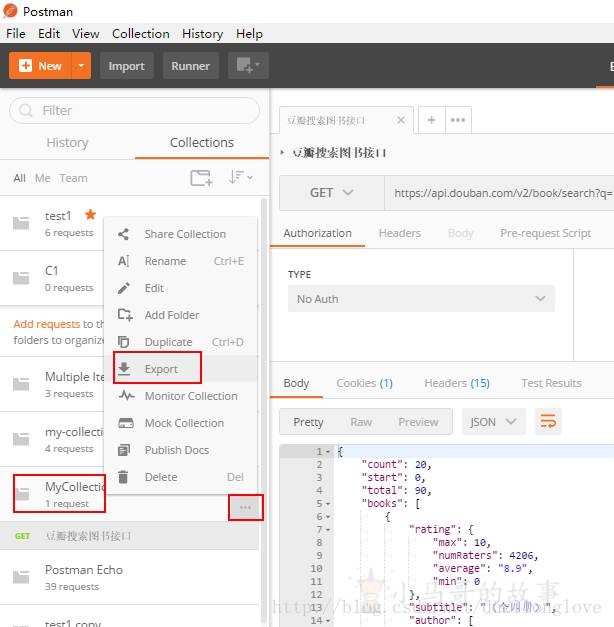Switch to the Collections sidebar tab
The height and width of the screenshot is (627, 614).
click(202, 142)
